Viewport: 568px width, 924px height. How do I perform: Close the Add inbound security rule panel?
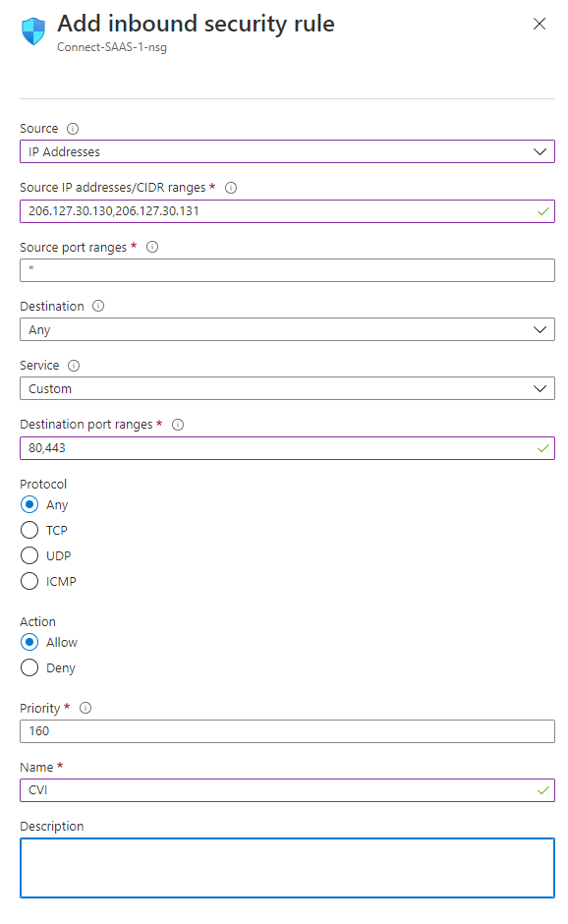tap(540, 24)
